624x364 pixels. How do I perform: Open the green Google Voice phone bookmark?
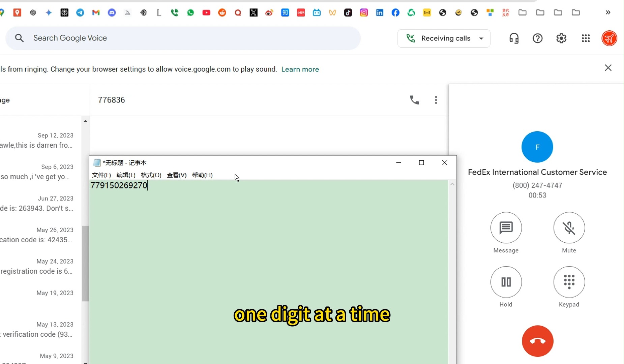coord(175,13)
